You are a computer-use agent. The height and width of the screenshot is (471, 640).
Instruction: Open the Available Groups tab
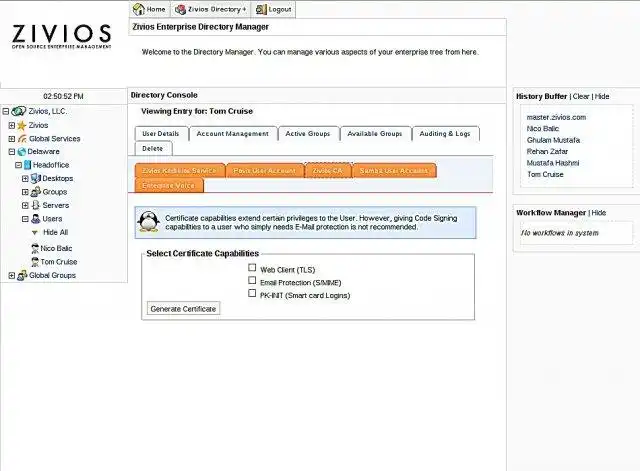point(375,133)
